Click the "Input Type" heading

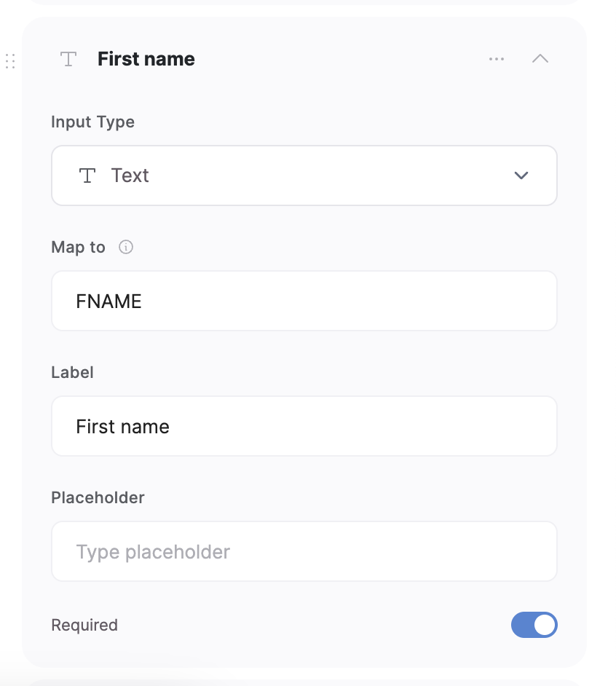point(92,122)
